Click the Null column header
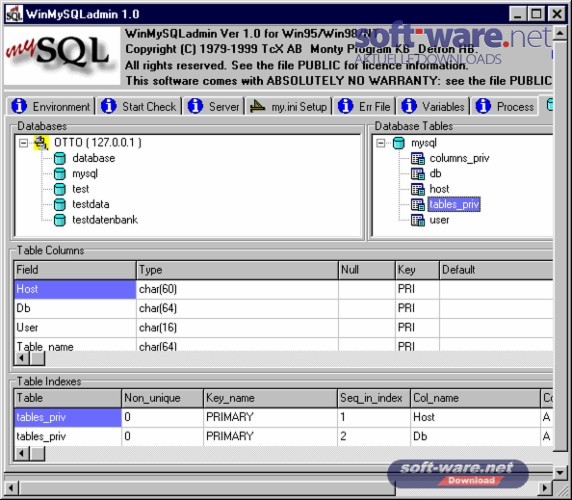This screenshot has height=500, width=572. [x=367, y=270]
